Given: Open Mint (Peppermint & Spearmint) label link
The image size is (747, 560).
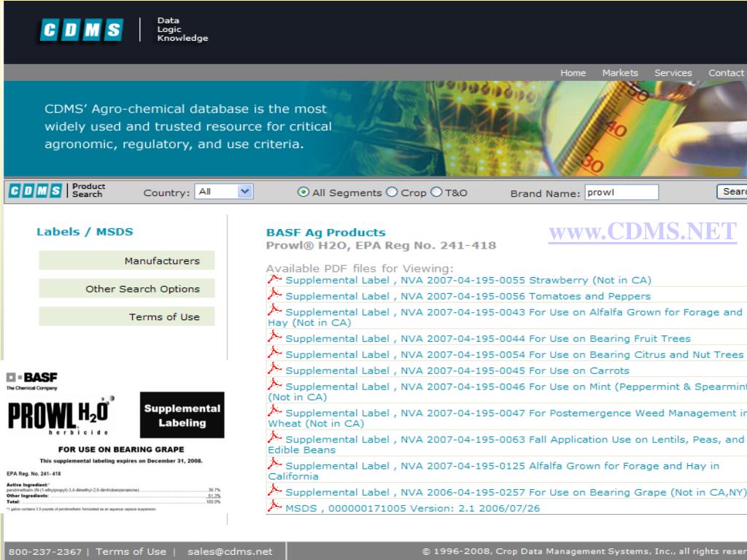Looking at the screenshot, I should point(507,392).
